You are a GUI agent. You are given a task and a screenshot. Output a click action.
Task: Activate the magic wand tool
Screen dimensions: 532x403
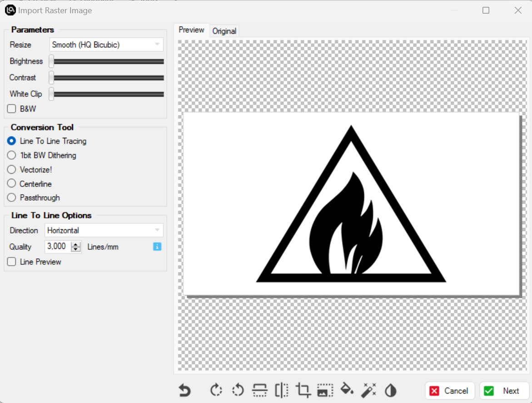368,390
